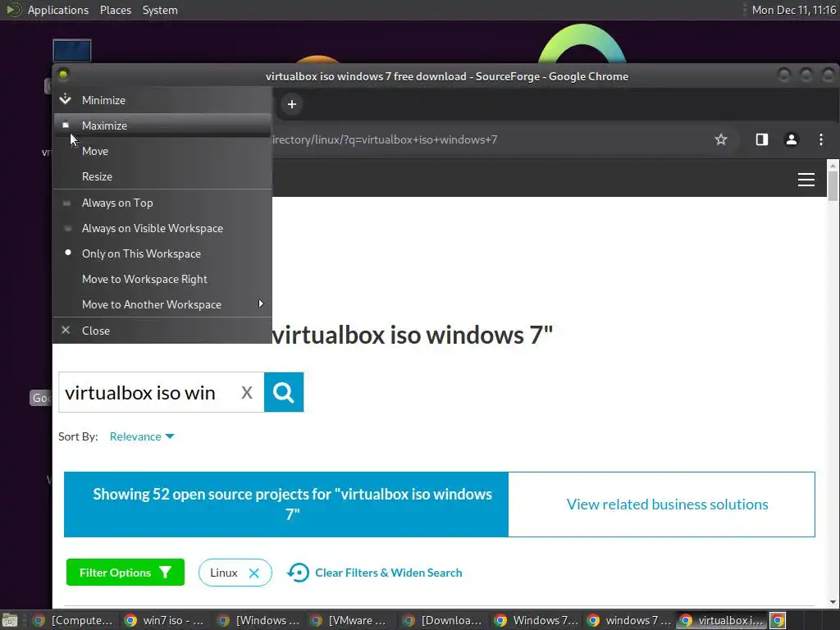Expand Move to Another Workspace submenu
This screenshot has width=840, height=630.
coord(162,304)
